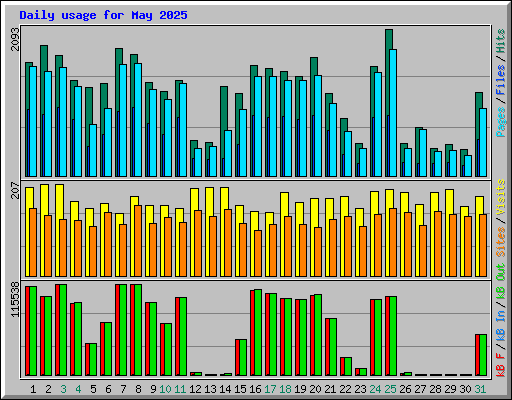This screenshot has width=512, height=400.
Task: Click the green kB Out bar for day 22
Action: coord(348,366)
